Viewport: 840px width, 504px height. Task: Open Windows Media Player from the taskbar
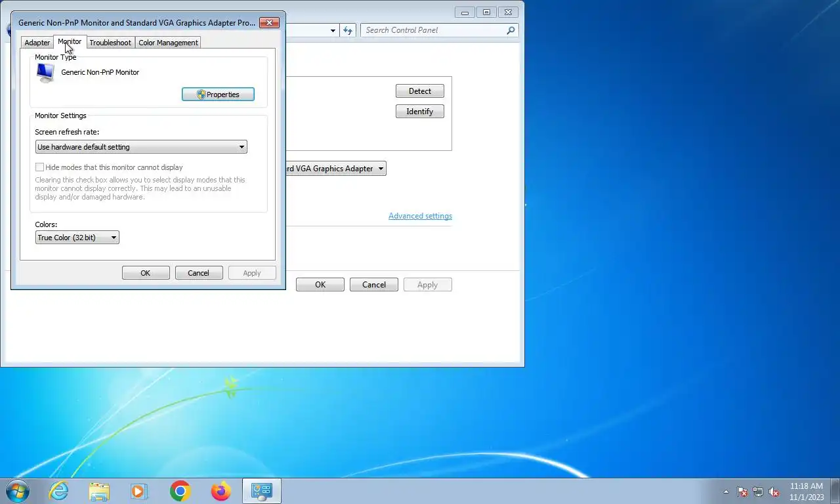139,491
